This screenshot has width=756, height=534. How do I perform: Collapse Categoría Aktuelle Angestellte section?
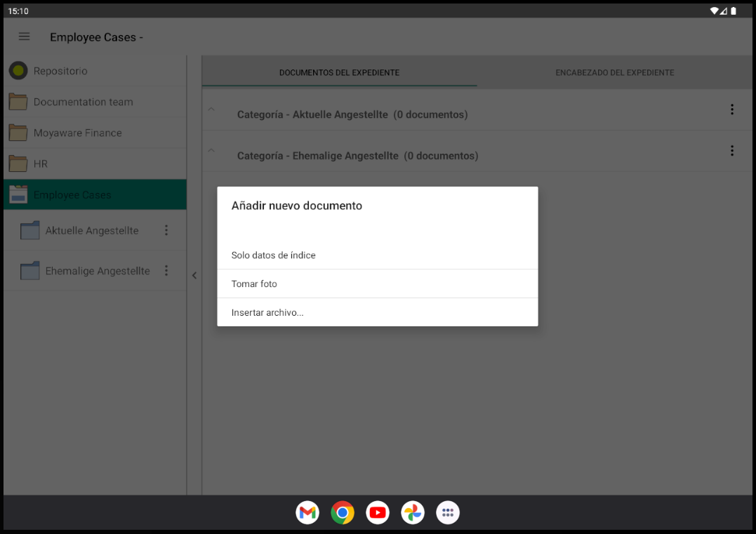coord(211,109)
